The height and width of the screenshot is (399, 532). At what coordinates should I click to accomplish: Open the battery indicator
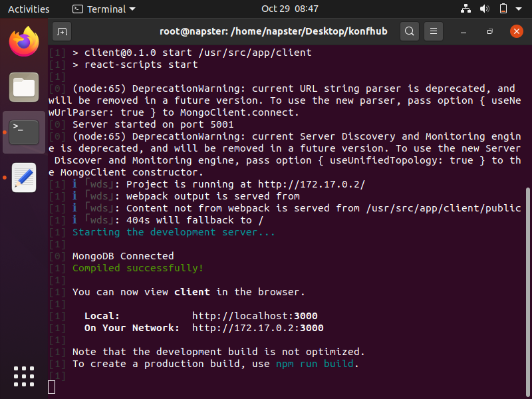click(x=503, y=9)
